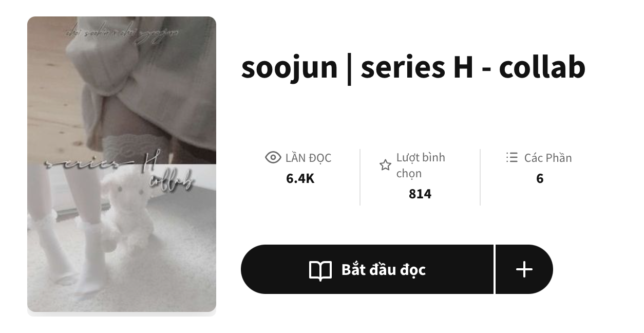The image size is (644, 333).
Task: Click the eye icon beside LẦN ĐỌC
Action: [273, 157]
